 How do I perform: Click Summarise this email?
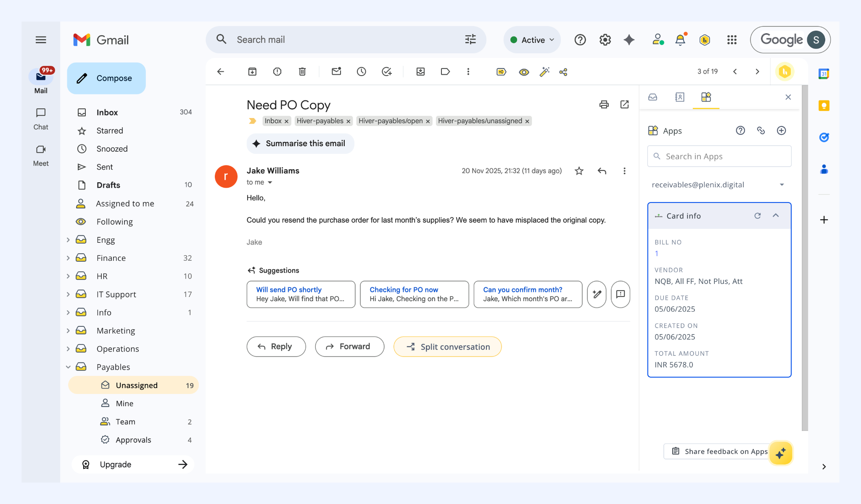click(300, 144)
